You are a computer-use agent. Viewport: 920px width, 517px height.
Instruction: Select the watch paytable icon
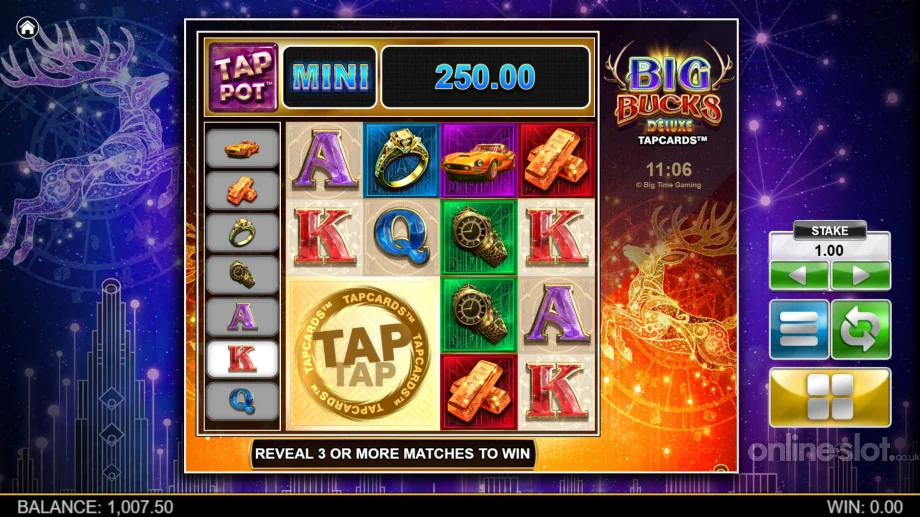pyautogui.click(x=242, y=275)
